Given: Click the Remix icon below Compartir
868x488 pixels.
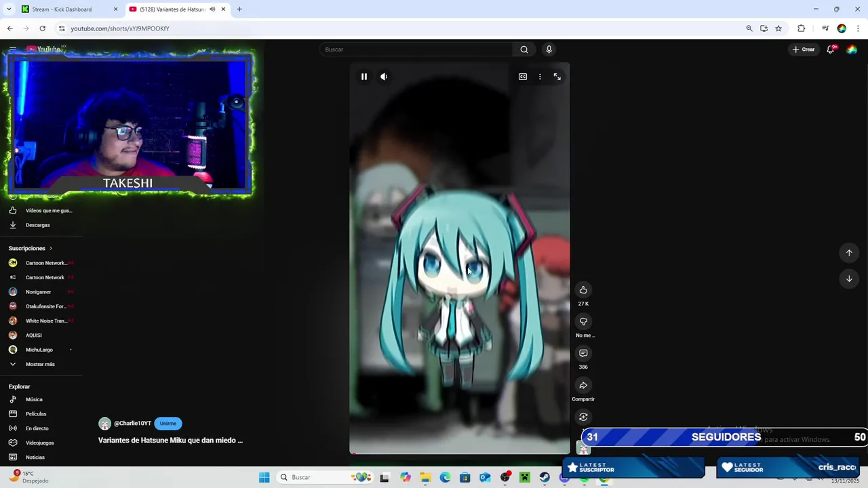Looking at the screenshot, I should pyautogui.click(x=583, y=417).
